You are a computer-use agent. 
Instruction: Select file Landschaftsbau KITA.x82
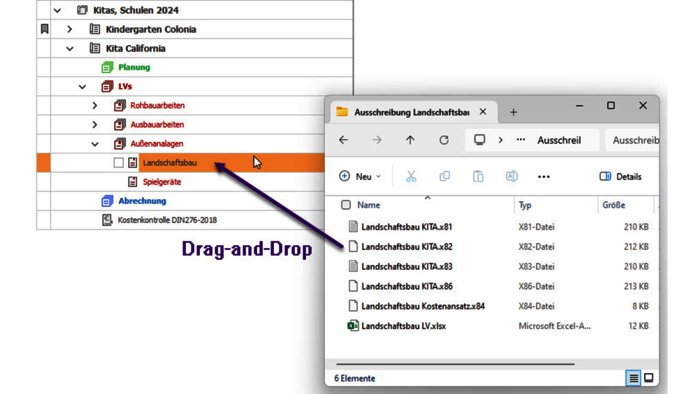click(407, 247)
